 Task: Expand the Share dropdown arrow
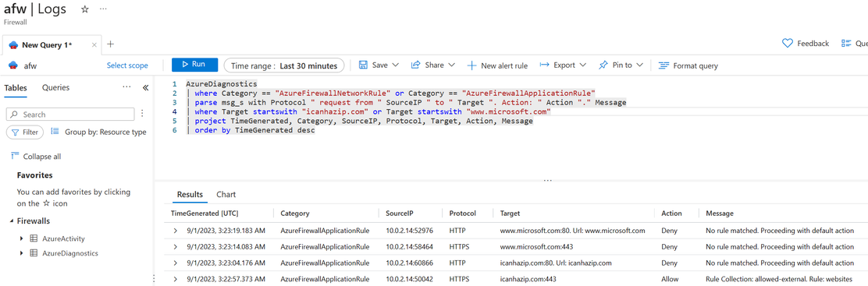[451, 65]
